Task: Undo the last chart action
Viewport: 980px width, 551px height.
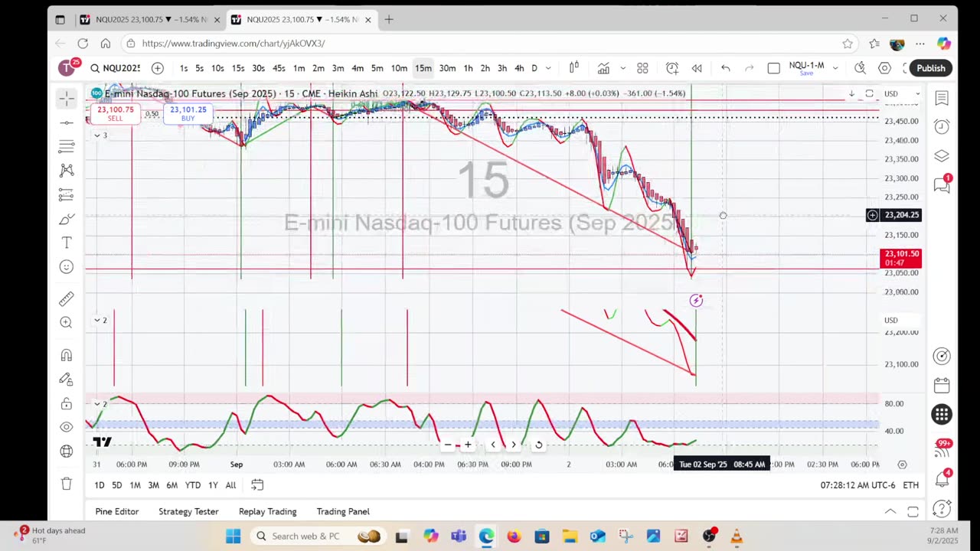Action: (725, 68)
